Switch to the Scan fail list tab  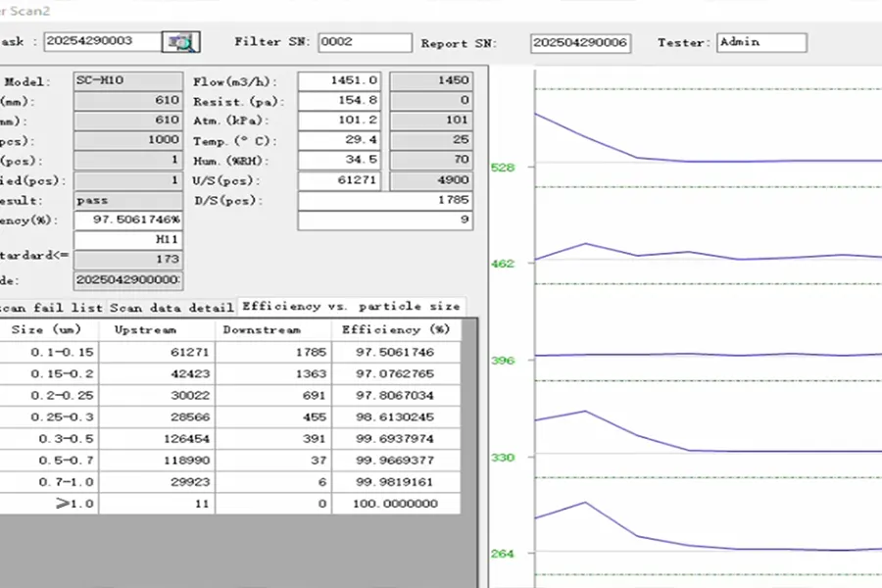[x=49, y=306]
